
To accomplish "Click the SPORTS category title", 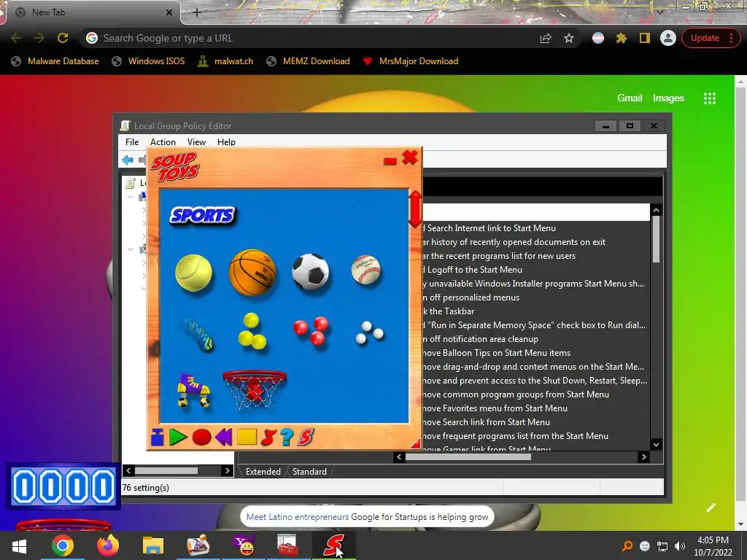I will point(203,215).
